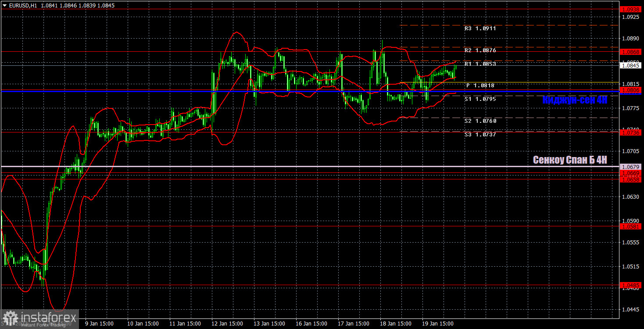Click the S3 1.0737 pivot label

[480, 135]
